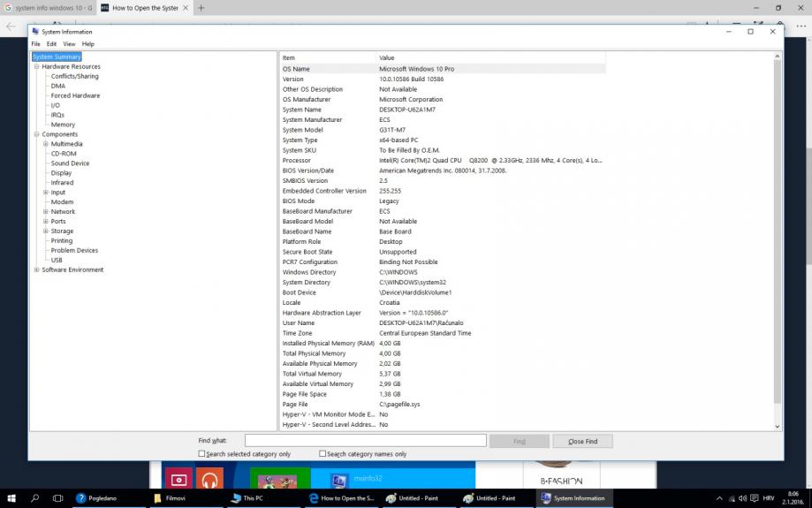
Task: Select Installed Physical Memory (RAM) row
Action: pos(443,344)
